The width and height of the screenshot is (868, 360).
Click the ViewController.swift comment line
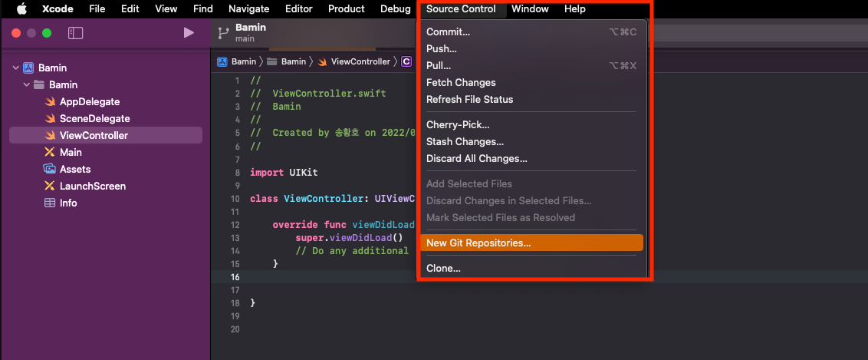(x=318, y=93)
